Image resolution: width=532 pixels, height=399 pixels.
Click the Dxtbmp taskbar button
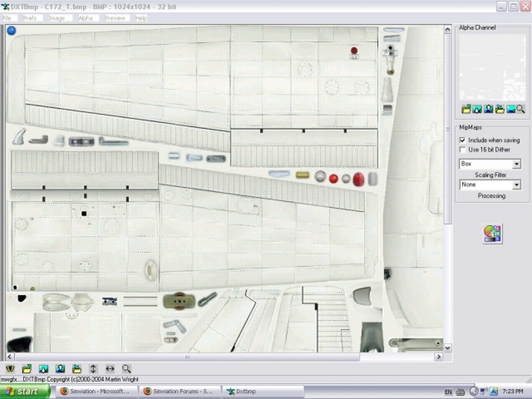[263, 391]
